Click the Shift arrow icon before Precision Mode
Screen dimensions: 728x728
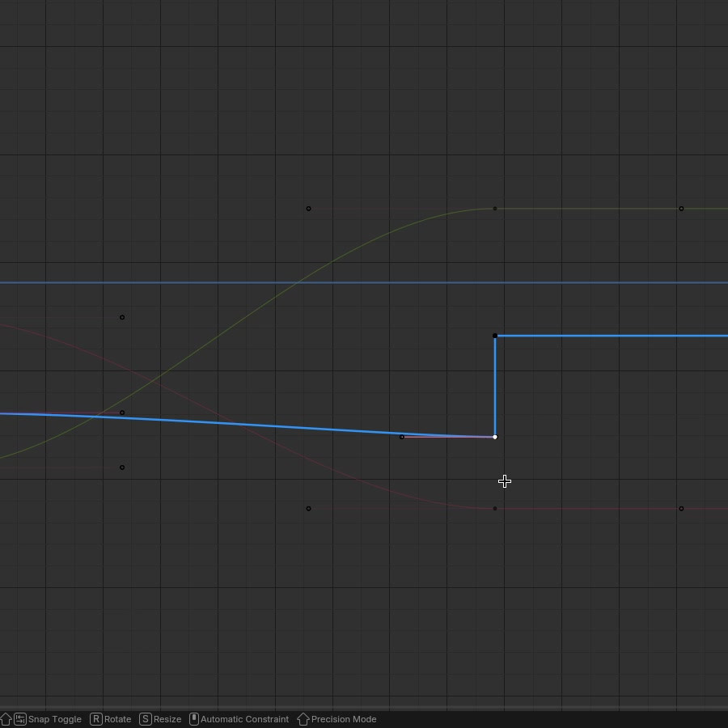303,719
